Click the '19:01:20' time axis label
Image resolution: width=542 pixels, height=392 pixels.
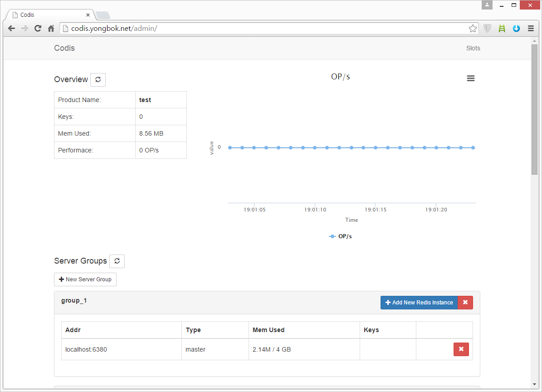pos(436,210)
